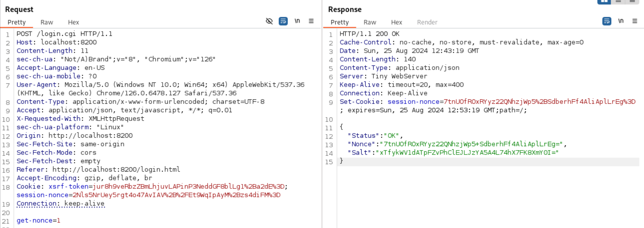Screen dimensions: 644x228
Task: Toggle word wrap icon in Response panel
Action: pyautogui.click(x=606, y=21)
